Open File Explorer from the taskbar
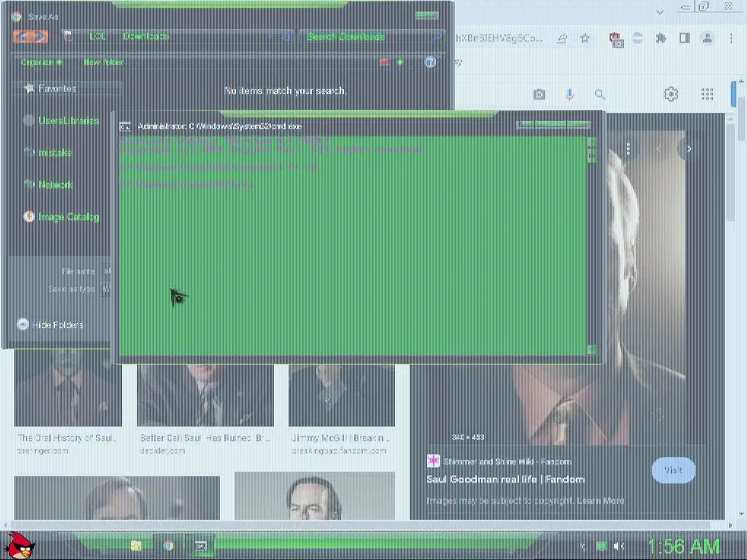The height and width of the screenshot is (560, 747). point(136,545)
